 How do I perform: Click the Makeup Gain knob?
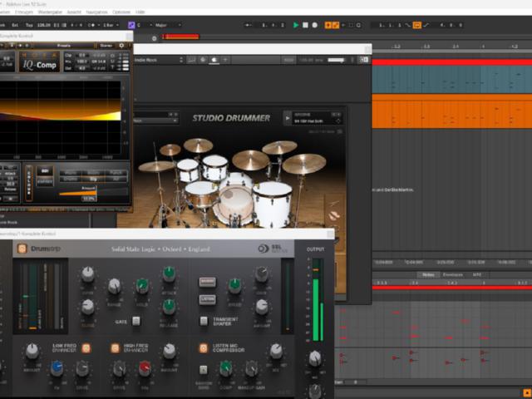(251, 369)
